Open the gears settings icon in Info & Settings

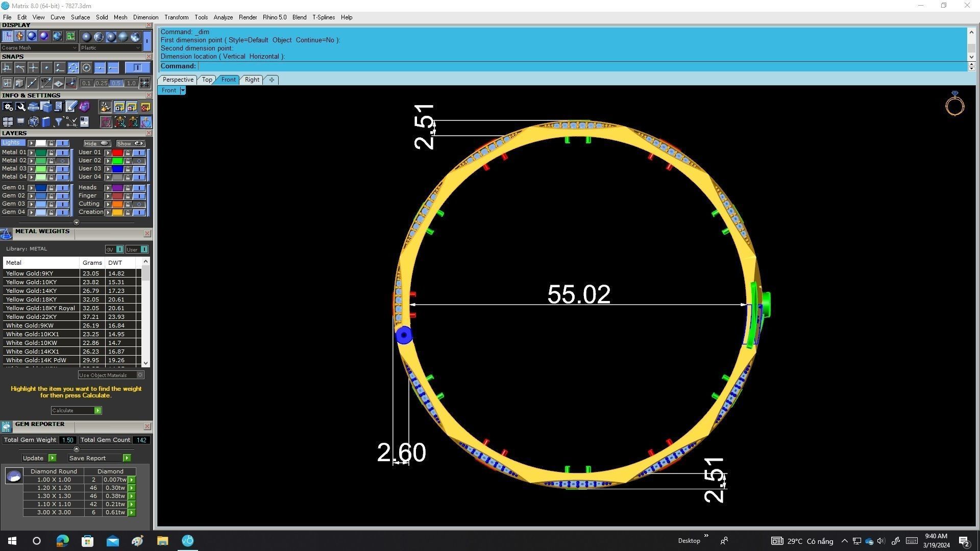[x=8, y=107]
